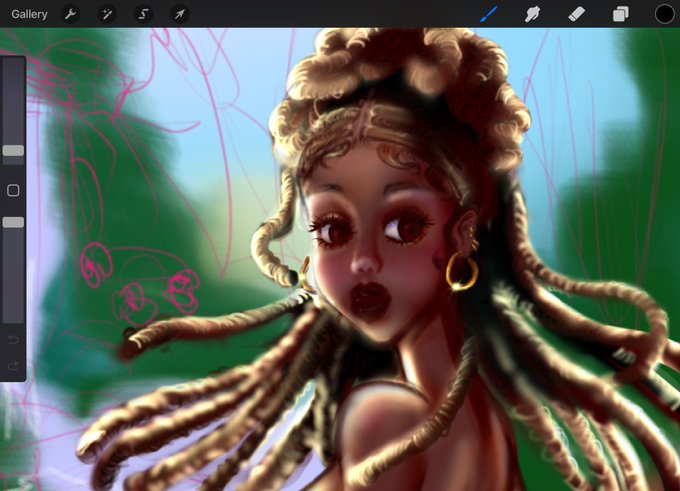
Task: Undo the last stroke
Action: (x=13, y=339)
